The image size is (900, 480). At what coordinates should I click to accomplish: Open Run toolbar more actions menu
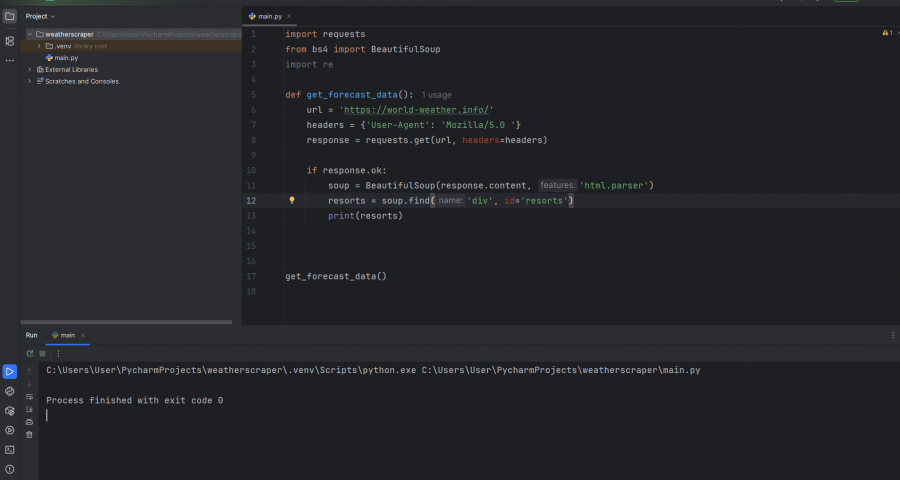point(58,354)
